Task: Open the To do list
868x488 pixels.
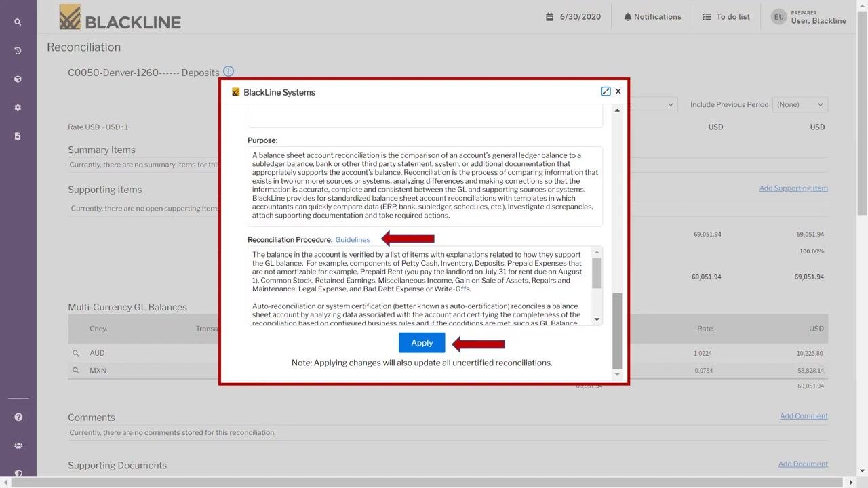Action: pos(726,17)
